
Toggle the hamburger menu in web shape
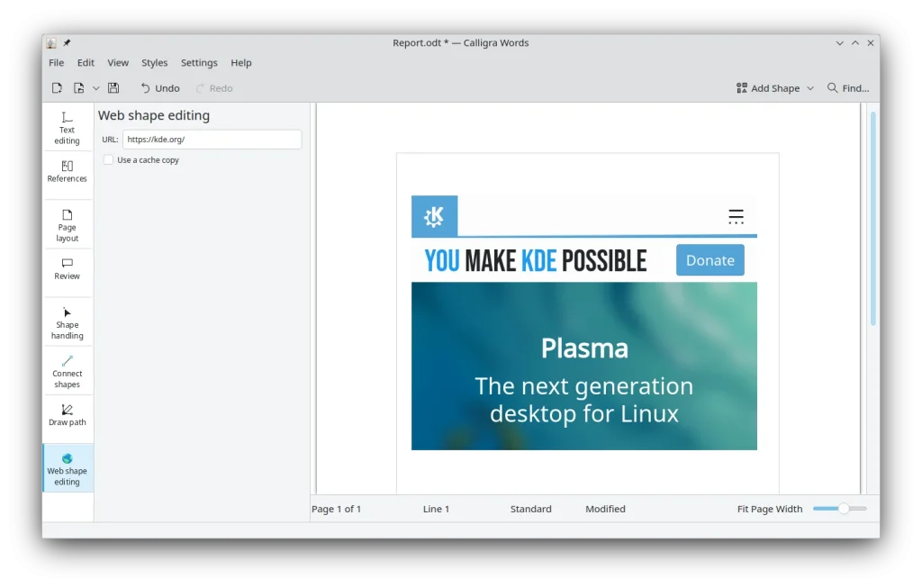tap(736, 217)
